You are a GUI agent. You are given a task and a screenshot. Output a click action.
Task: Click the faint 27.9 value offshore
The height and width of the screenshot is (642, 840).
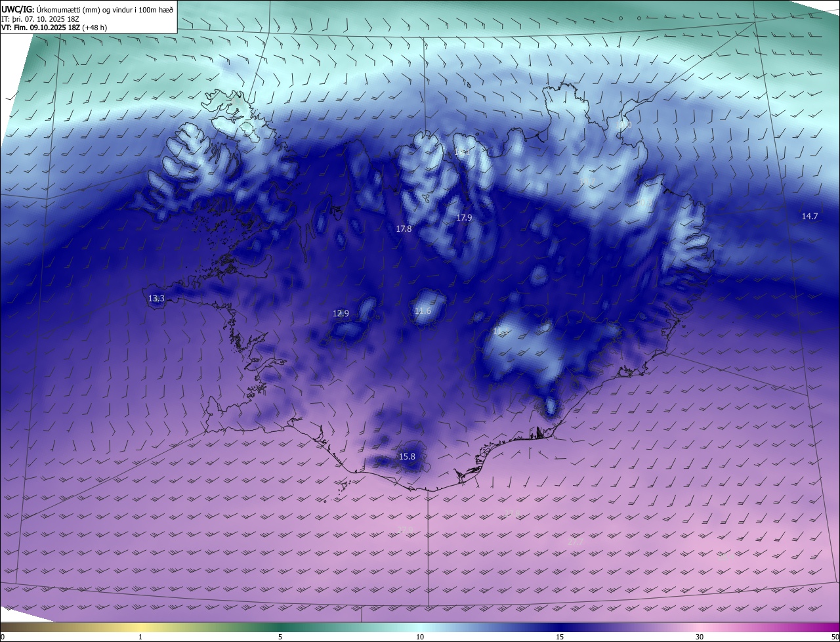(x=406, y=530)
